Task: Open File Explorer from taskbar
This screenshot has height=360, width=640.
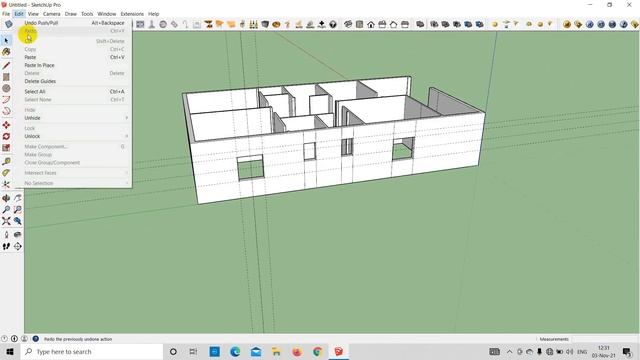Action: (x=276, y=351)
